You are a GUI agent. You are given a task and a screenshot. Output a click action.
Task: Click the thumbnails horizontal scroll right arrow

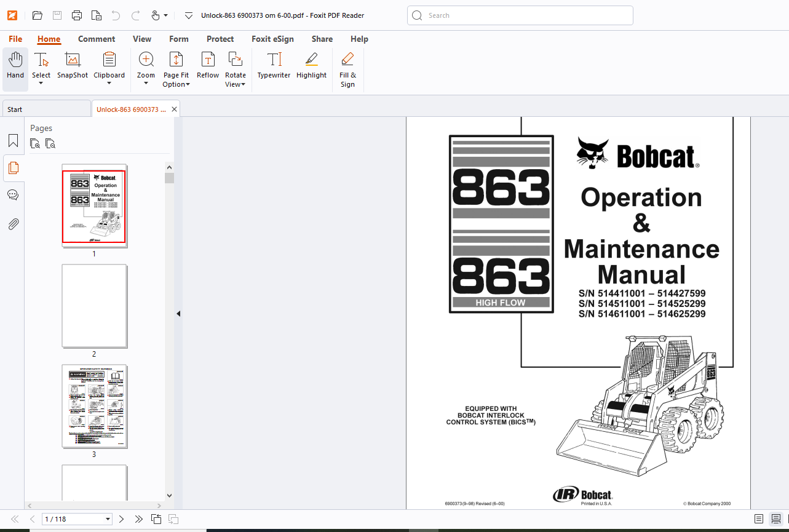(x=160, y=505)
